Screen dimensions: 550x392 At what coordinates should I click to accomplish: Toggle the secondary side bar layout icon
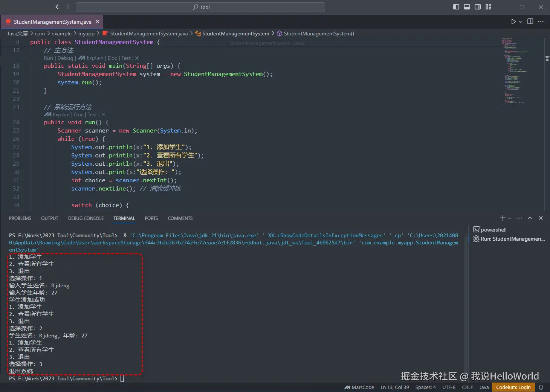click(x=478, y=7)
